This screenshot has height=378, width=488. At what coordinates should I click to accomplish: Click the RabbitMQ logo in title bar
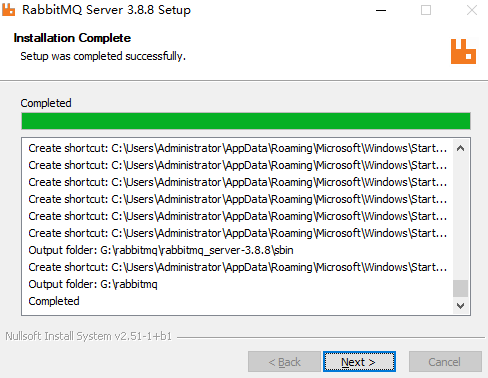tap(8, 10)
